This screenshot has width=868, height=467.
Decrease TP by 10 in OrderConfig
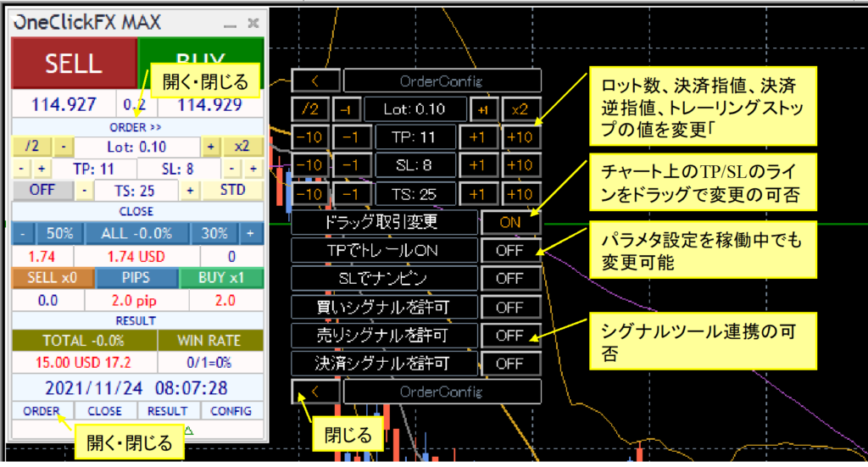tap(309, 137)
